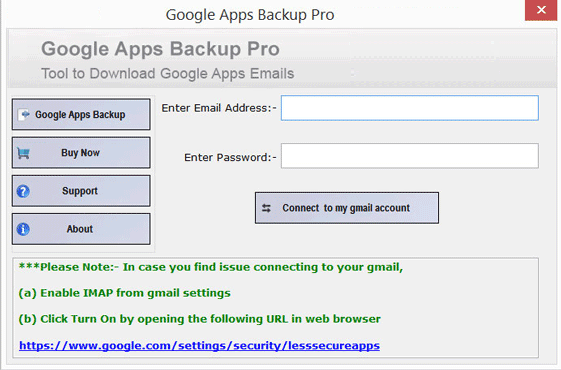Click the 'Enter Password:-' label
561x370 pixels.
[x=230, y=157]
